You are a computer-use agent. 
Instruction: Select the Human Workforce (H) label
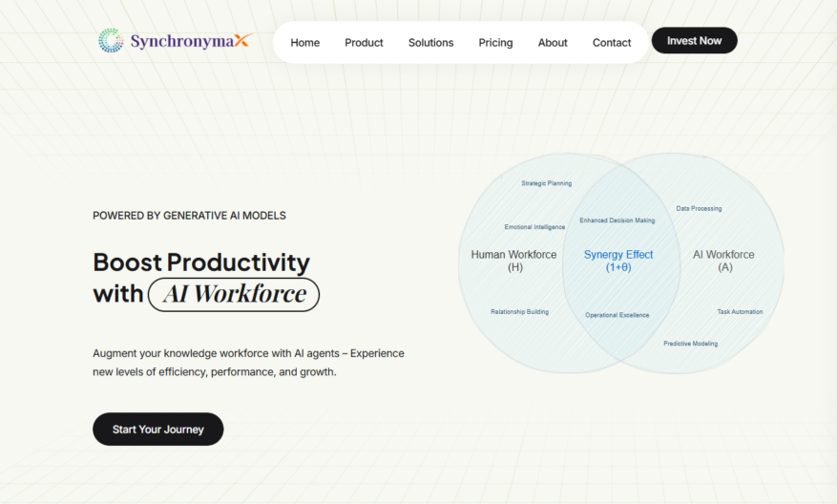pyautogui.click(x=513, y=262)
